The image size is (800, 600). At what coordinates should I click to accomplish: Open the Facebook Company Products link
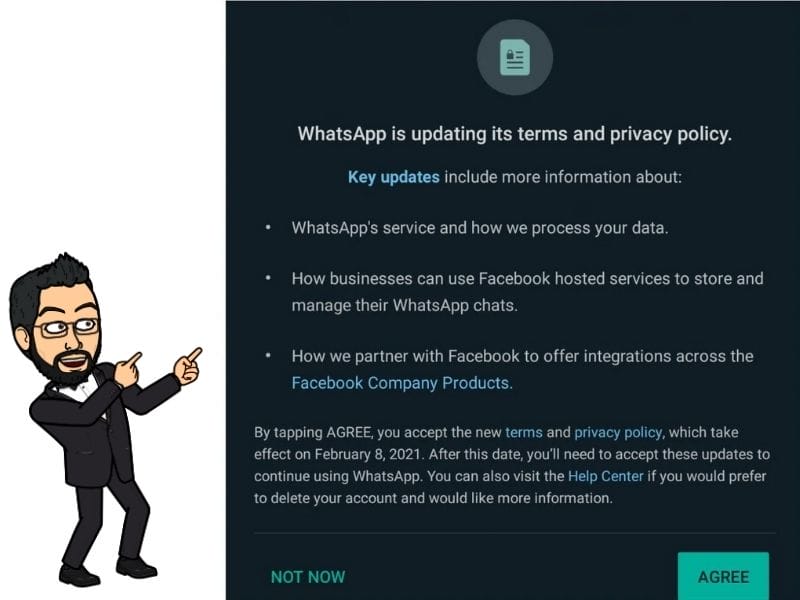pos(402,382)
